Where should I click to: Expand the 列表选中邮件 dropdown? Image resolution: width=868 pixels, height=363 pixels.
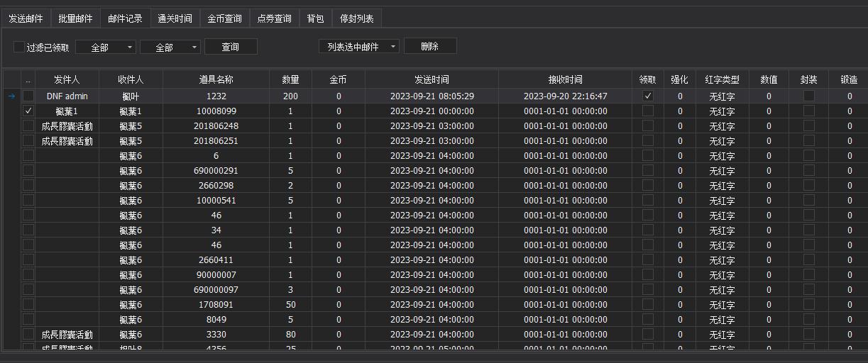[x=359, y=47]
